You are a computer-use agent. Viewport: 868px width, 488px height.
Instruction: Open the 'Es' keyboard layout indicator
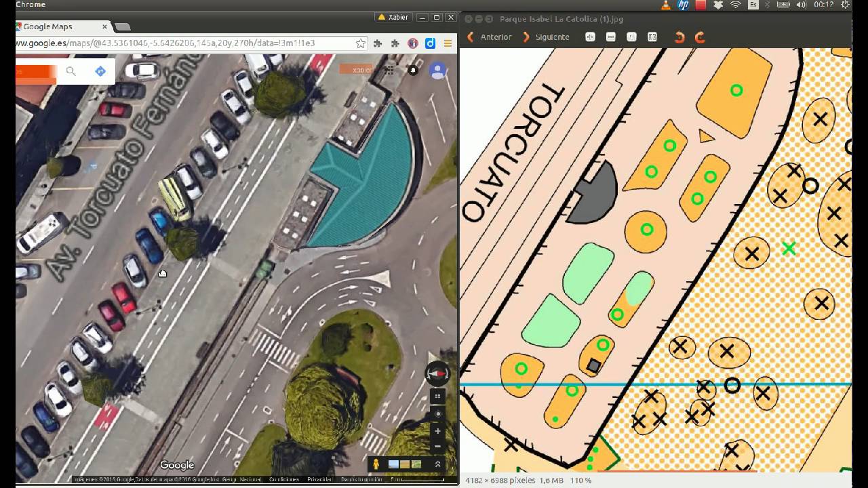pos(753,5)
